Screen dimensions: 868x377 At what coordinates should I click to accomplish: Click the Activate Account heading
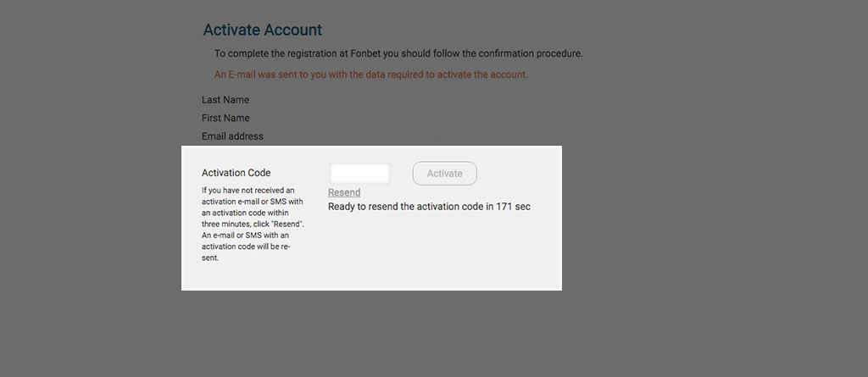tap(263, 30)
